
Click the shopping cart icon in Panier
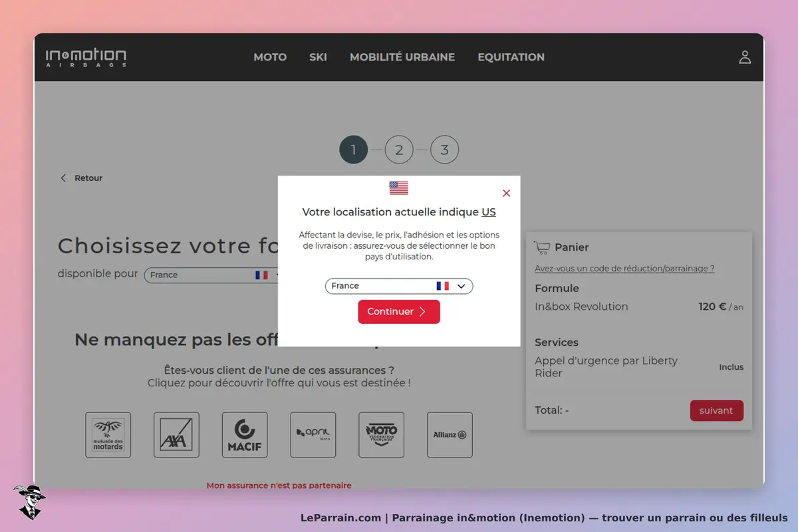click(541, 247)
